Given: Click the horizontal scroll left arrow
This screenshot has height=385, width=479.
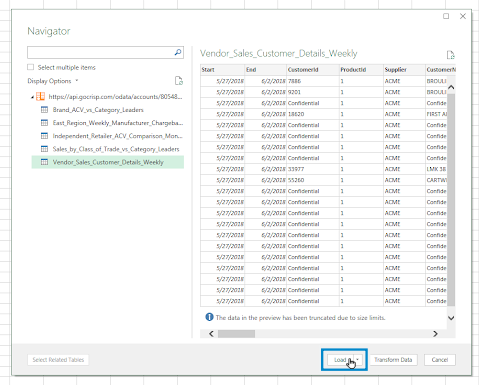Looking at the screenshot, I should point(211,334).
